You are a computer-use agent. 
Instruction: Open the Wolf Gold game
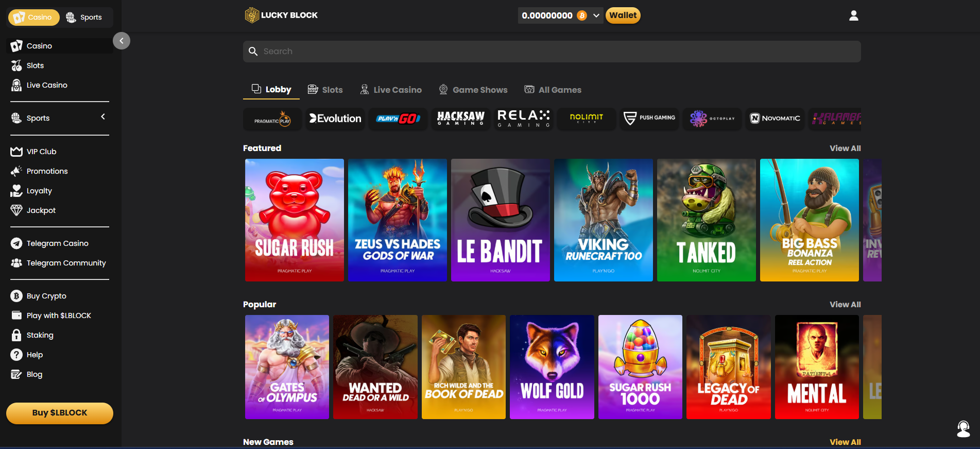[552, 367]
